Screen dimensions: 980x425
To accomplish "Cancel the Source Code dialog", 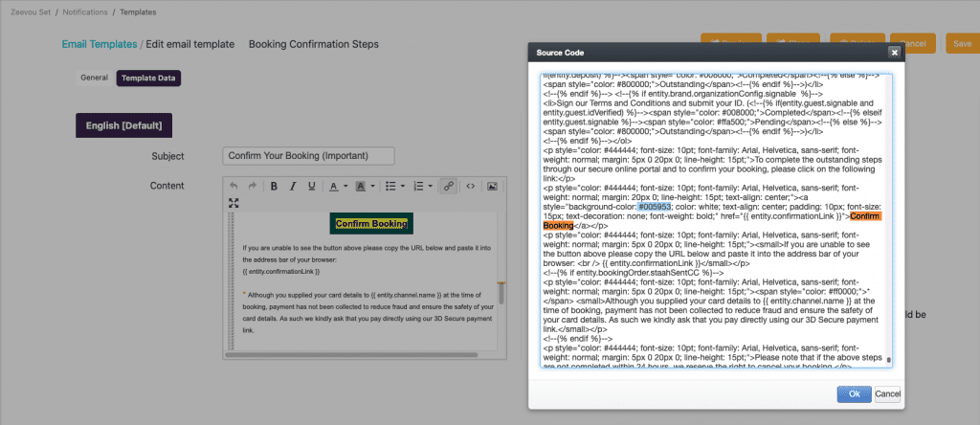I will point(887,394).
